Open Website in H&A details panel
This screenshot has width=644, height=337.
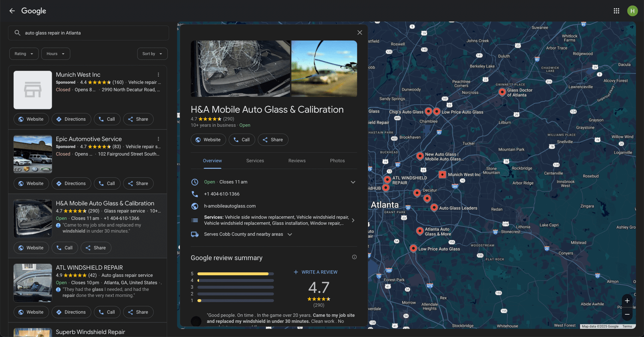click(x=208, y=140)
